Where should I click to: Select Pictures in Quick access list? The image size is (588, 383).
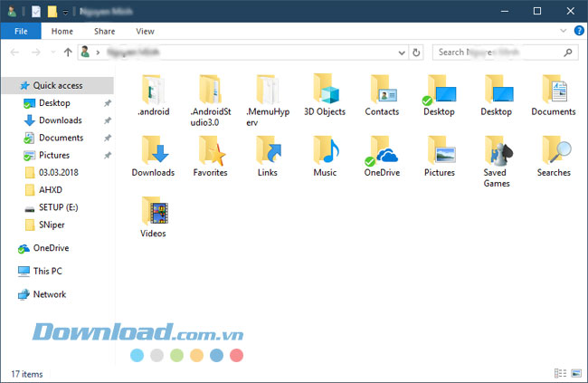[x=54, y=155]
